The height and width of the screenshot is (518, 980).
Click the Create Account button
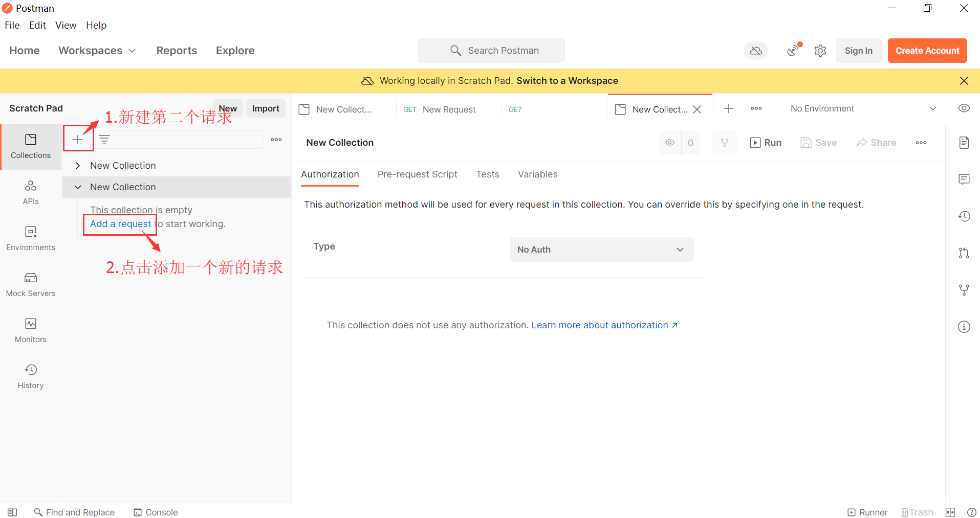(x=927, y=50)
